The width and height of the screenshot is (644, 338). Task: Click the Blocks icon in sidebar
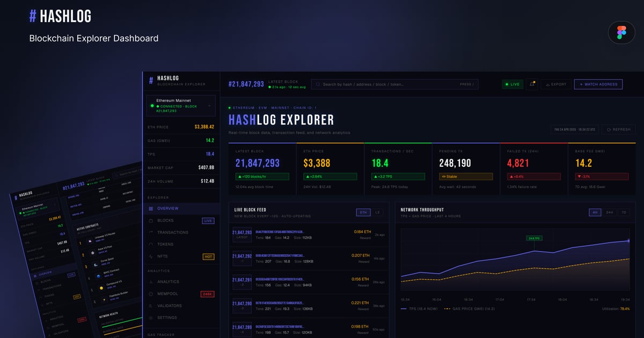tap(151, 221)
